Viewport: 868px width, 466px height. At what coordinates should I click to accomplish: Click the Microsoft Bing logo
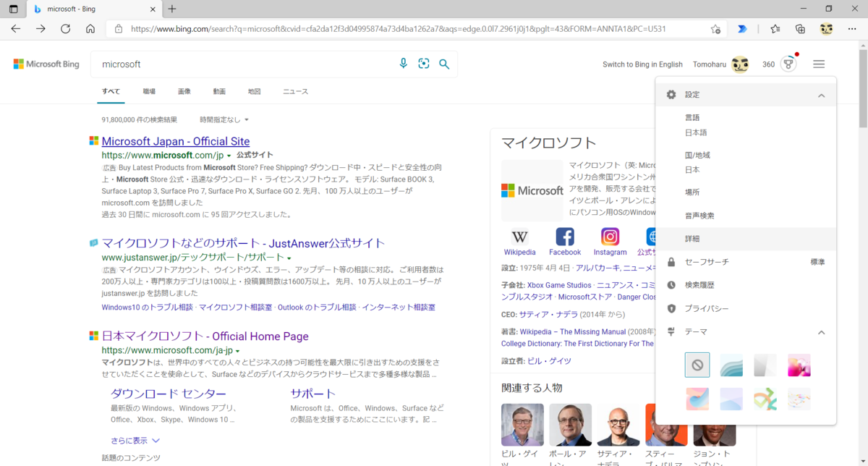pos(46,64)
